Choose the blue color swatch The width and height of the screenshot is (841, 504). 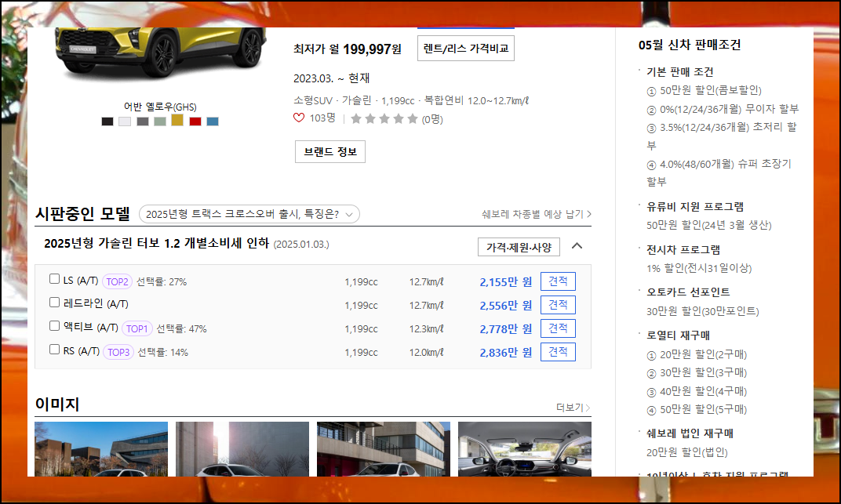click(x=213, y=121)
